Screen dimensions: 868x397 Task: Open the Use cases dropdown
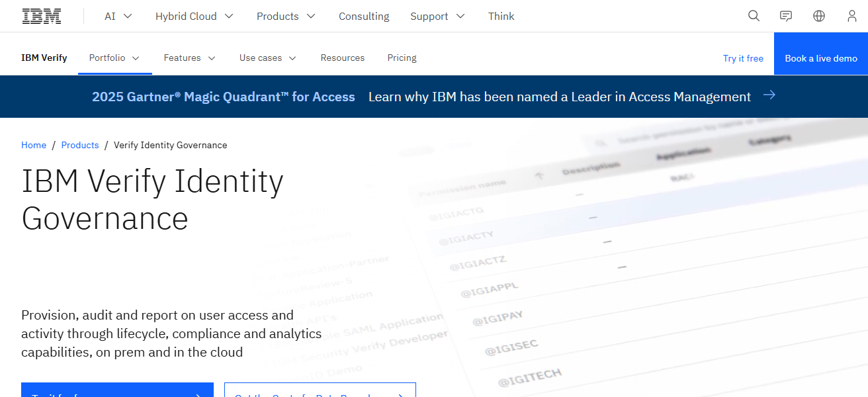(x=267, y=58)
